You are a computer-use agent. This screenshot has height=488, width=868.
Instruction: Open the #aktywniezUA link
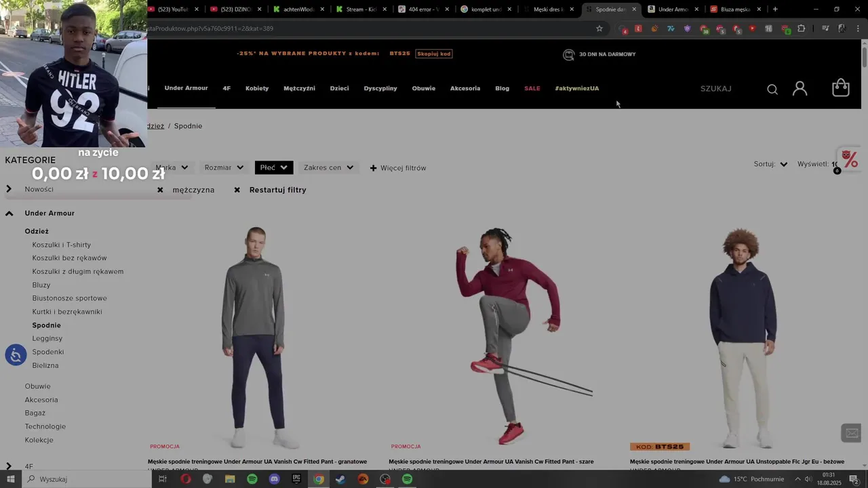pyautogui.click(x=577, y=88)
